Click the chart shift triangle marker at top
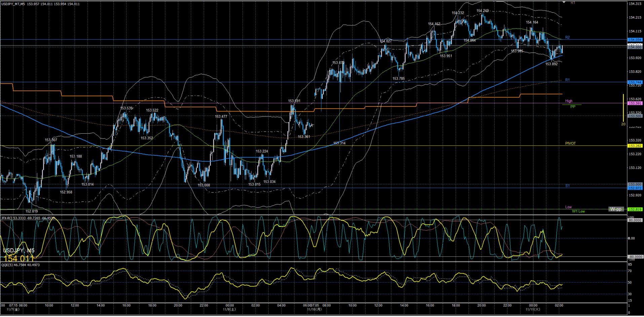 (564, 2)
